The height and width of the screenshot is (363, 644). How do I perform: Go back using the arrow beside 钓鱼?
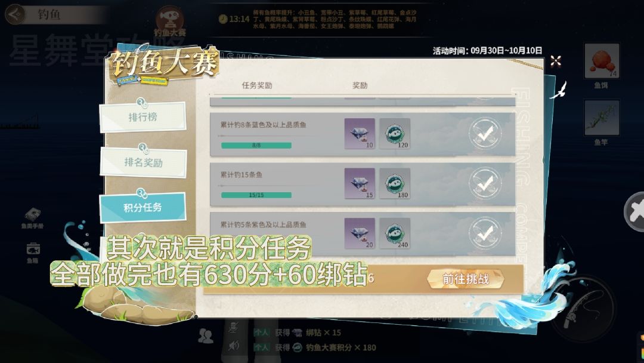coord(15,14)
